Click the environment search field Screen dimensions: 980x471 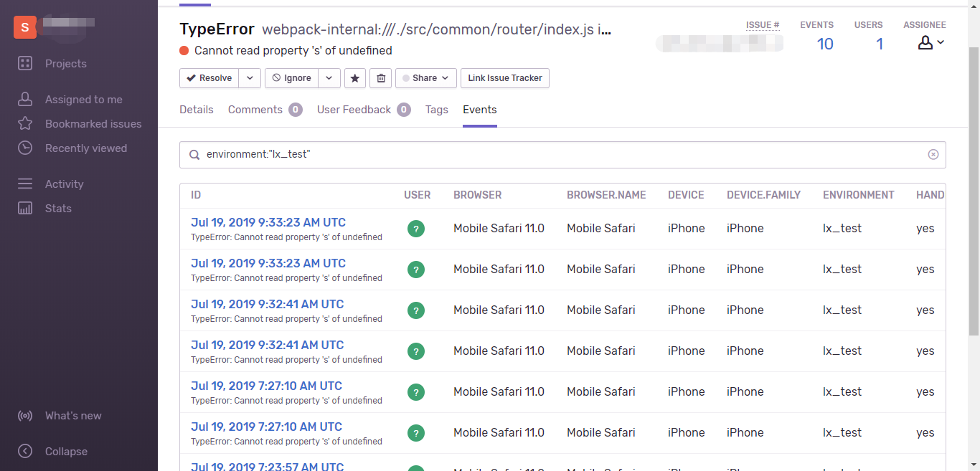pyautogui.click(x=560, y=154)
